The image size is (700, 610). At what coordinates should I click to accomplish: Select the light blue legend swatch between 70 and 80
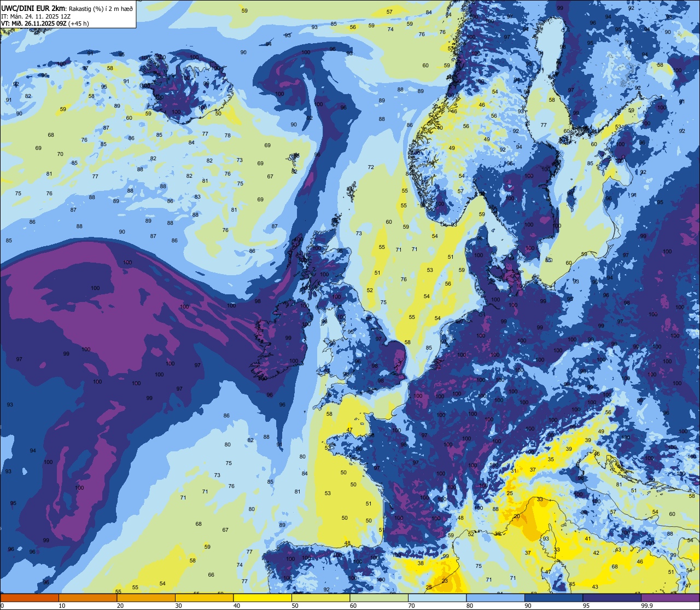coord(437,597)
